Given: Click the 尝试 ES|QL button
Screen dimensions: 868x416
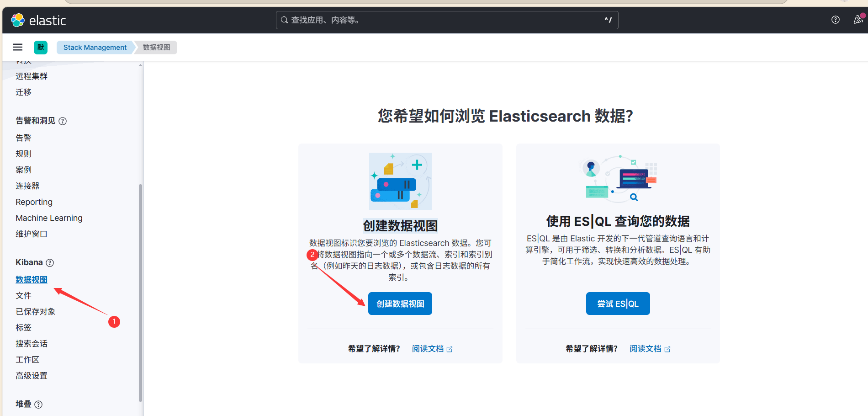Looking at the screenshot, I should 618,304.
